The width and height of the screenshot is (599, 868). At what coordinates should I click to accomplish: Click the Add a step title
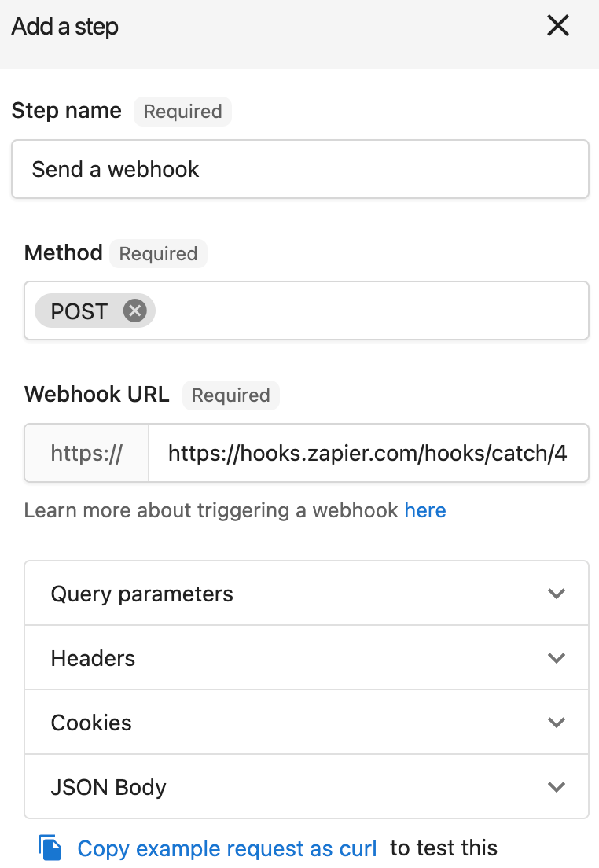point(64,27)
